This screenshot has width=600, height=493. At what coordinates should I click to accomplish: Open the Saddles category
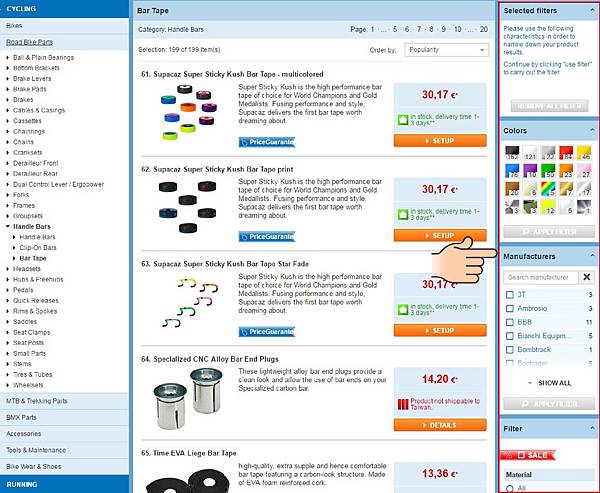(x=25, y=322)
